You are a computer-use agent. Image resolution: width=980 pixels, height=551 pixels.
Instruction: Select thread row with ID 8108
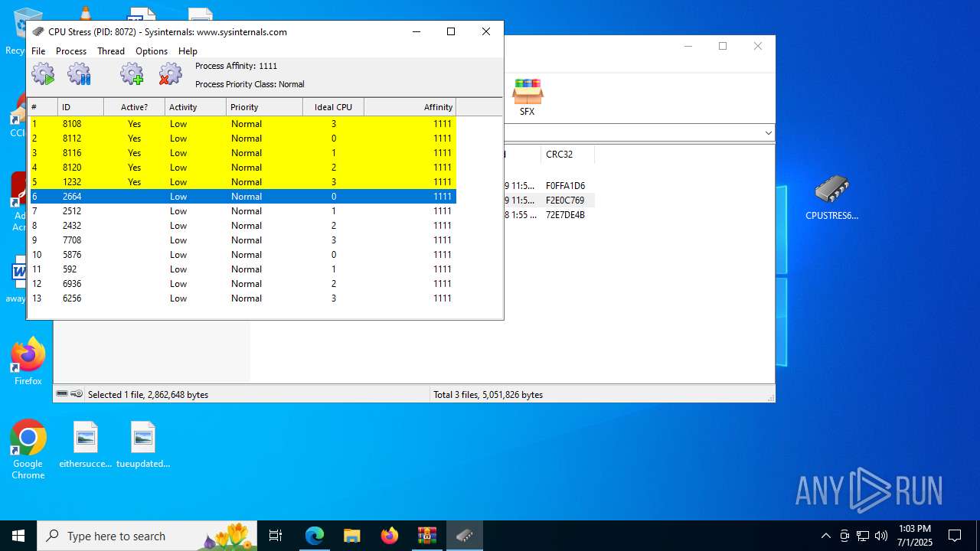click(x=242, y=123)
